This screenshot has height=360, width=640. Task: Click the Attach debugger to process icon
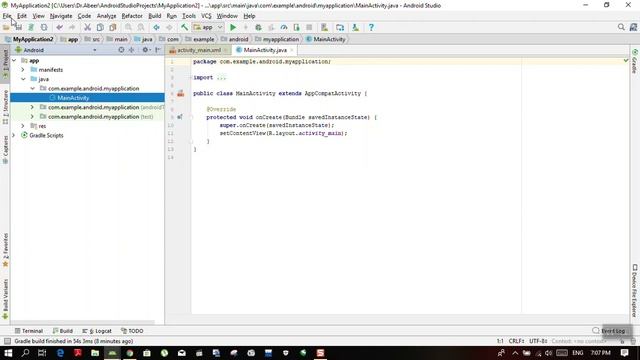tap(296, 27)
